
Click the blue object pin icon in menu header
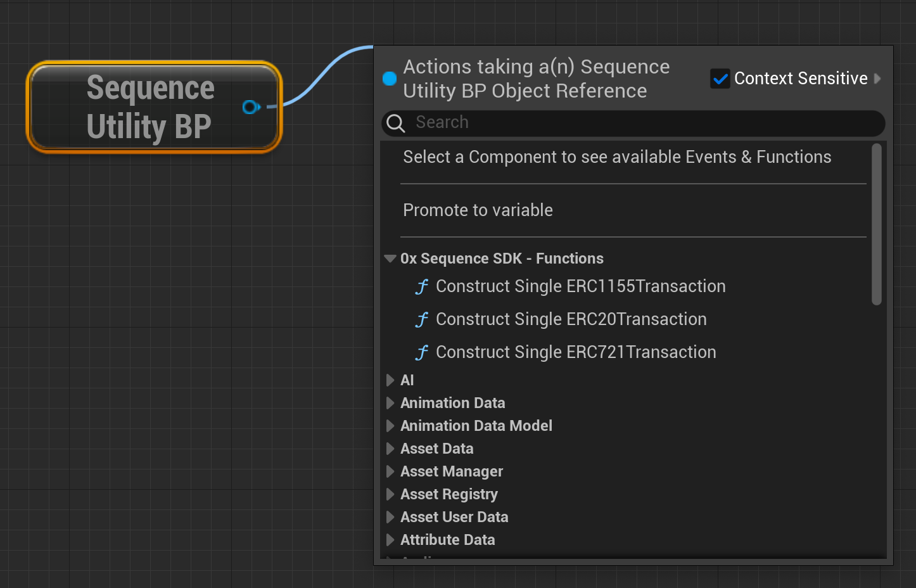click(390, 79)
